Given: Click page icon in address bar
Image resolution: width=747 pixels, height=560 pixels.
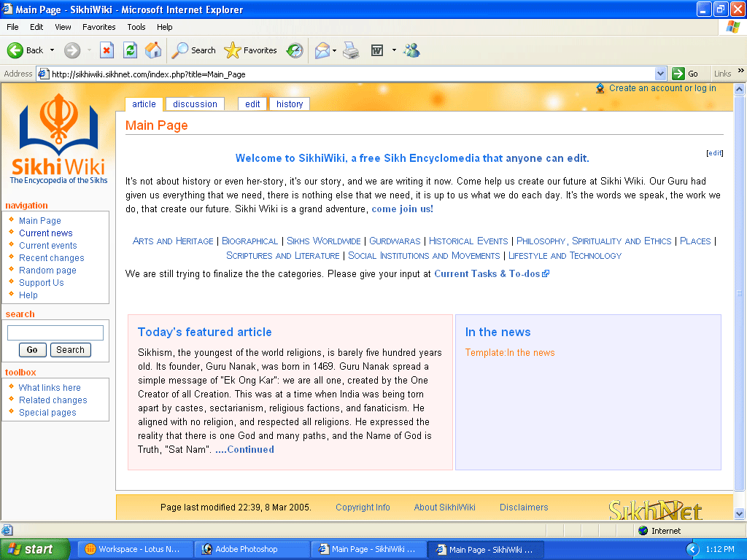Looking at the screenshot, I should (43, 74).
